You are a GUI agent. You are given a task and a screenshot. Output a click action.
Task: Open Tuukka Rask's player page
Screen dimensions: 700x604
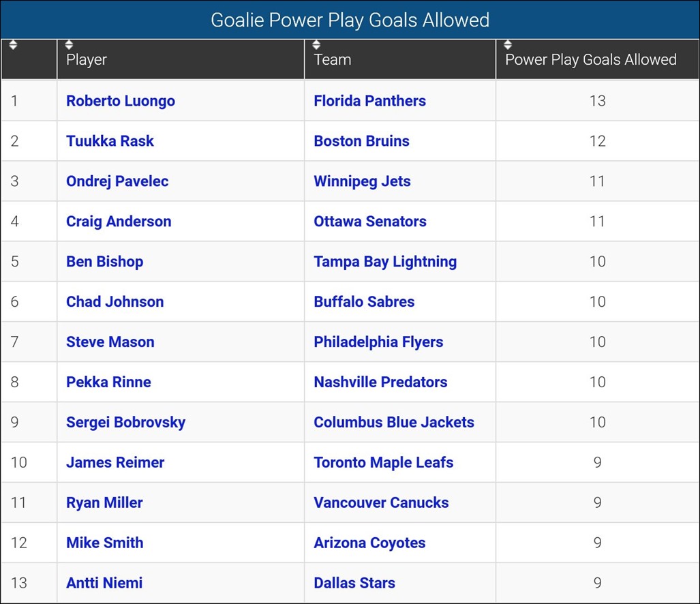point(110,140)
